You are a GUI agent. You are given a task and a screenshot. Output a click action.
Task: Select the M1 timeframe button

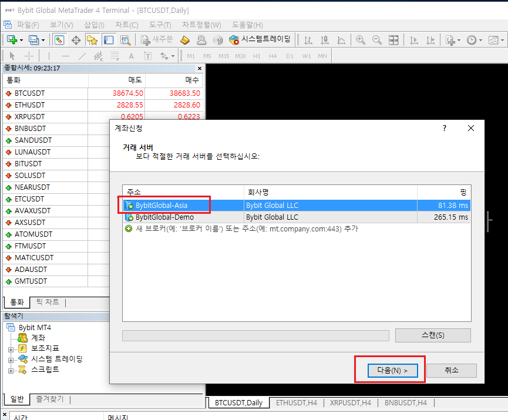[x=191, y=56]
